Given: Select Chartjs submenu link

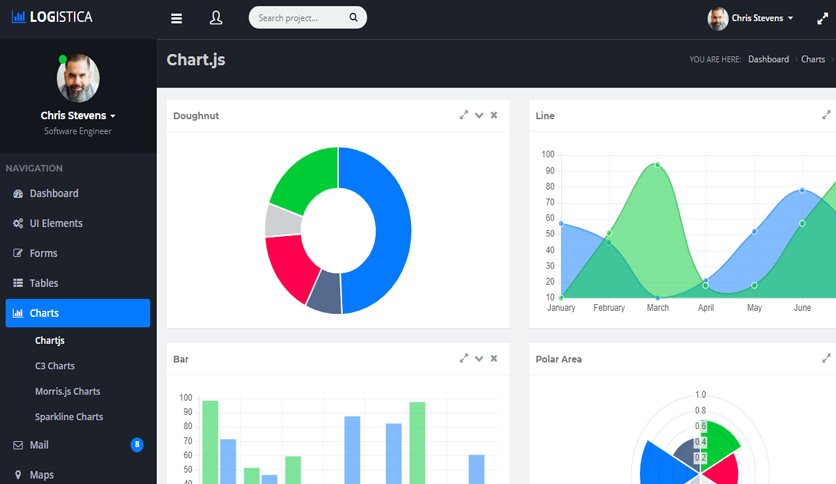Looking at the screenshot, I should coord(50,341).
